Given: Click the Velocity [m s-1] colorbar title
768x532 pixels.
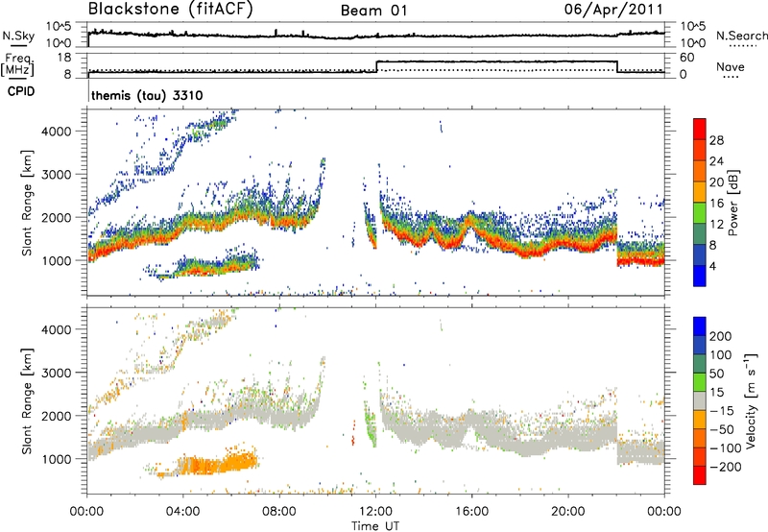Looking at the screenshot, I should click(x=751, y=400).
